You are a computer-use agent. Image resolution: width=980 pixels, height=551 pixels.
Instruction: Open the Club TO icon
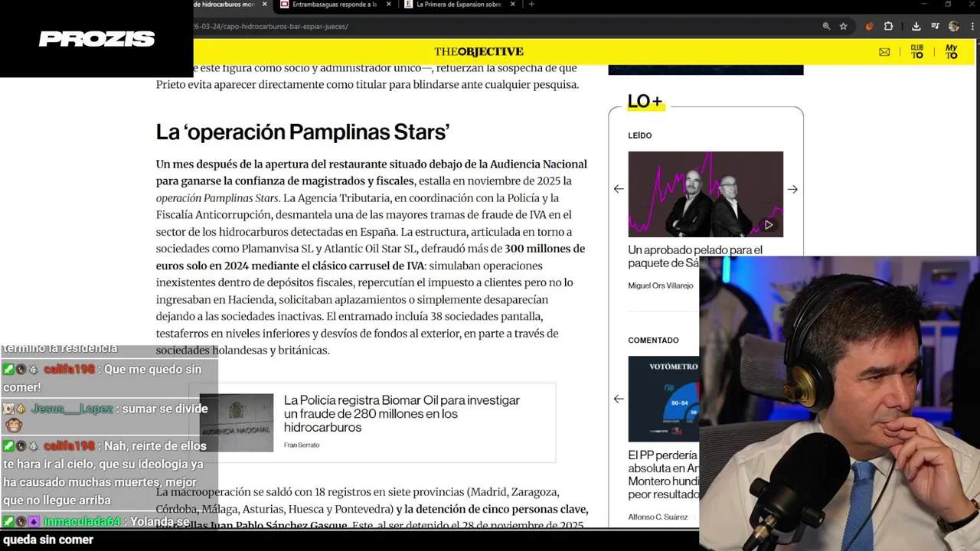pos(917,51)
